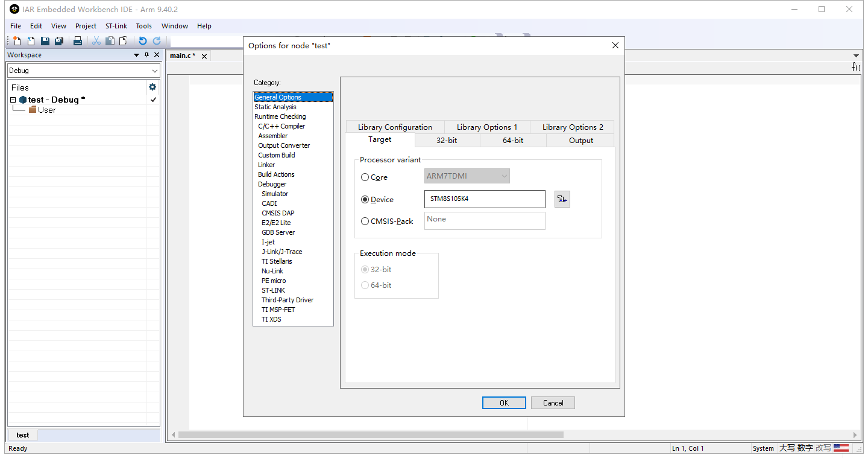Select the User group in workspace tree

46,110
